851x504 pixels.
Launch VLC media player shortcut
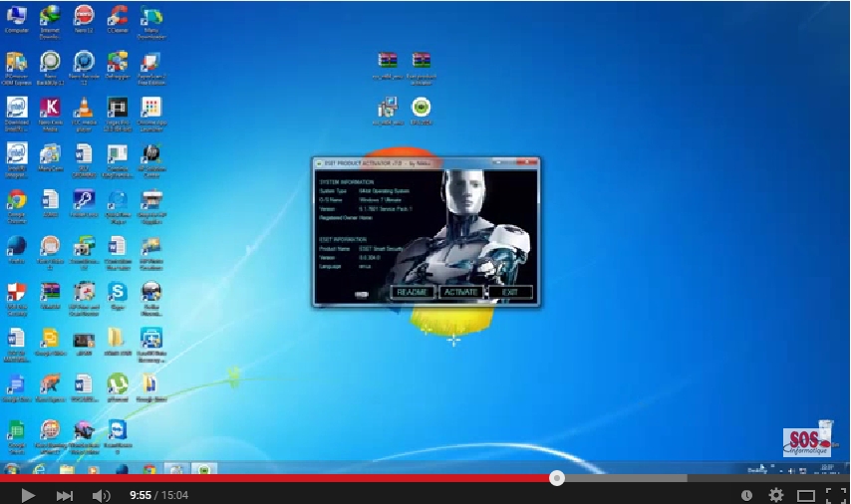[x=84, y=114]
